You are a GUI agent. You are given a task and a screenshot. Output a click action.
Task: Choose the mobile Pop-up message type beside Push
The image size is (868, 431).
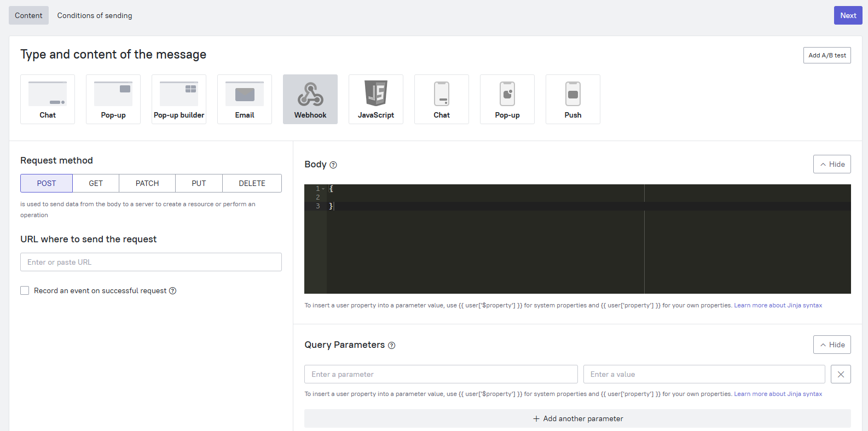pos(507,99)
